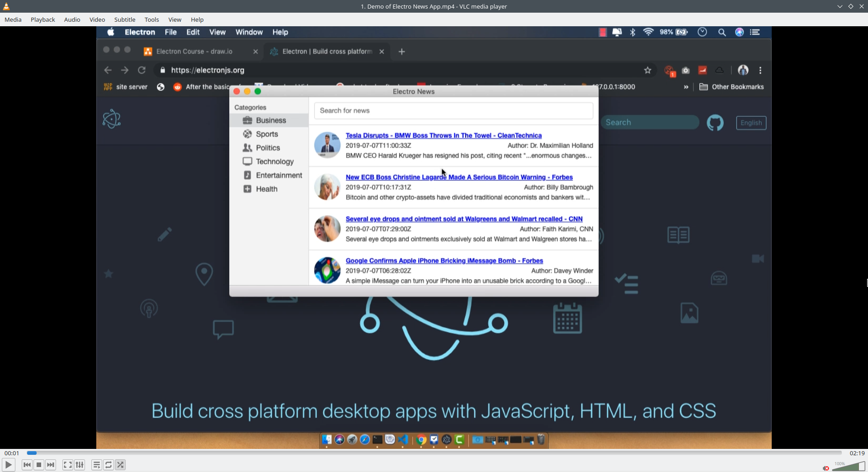The image size is (868, 472).
Task: Bookmark the page with the star icon
Action: pos(648,70)
